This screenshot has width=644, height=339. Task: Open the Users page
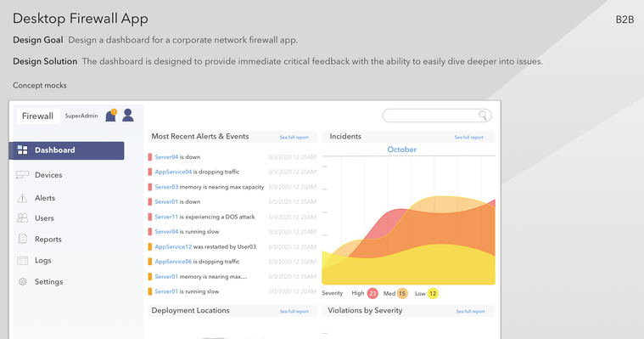tap(44, 218)
